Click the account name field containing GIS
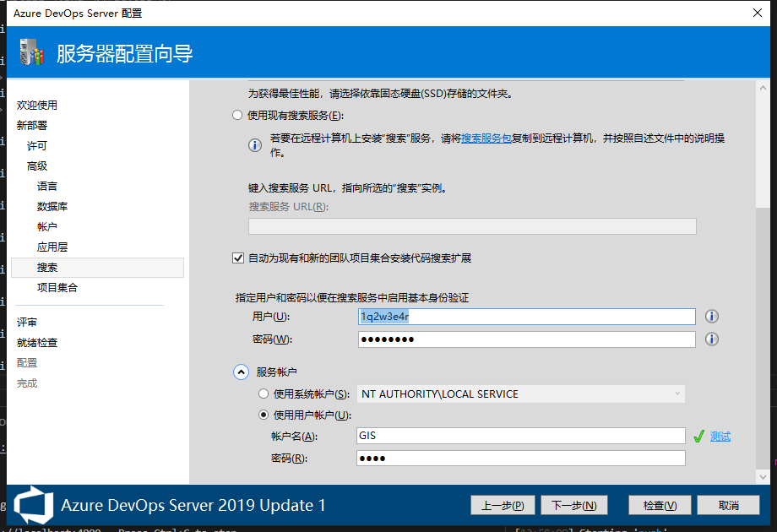 coord(521,436)
